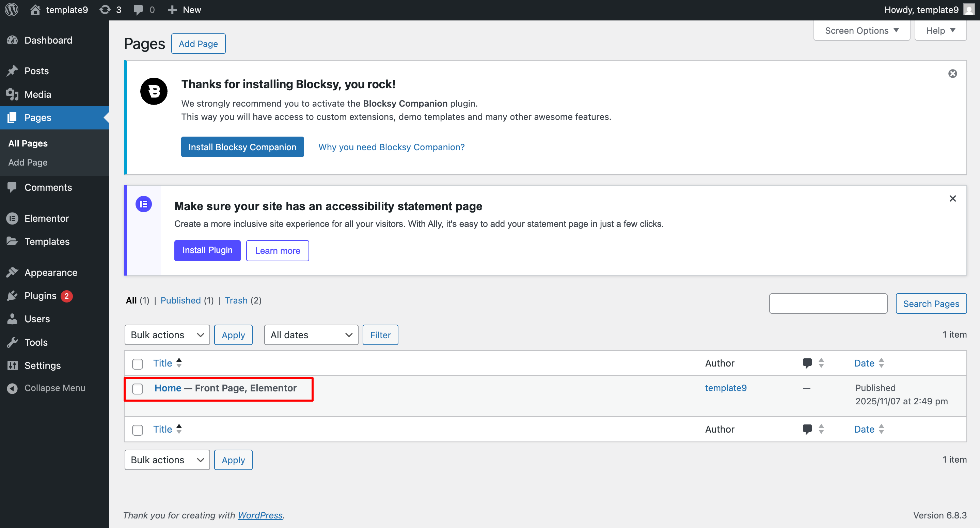Open the Plugins menu in the sidebar

coord(40,296)
